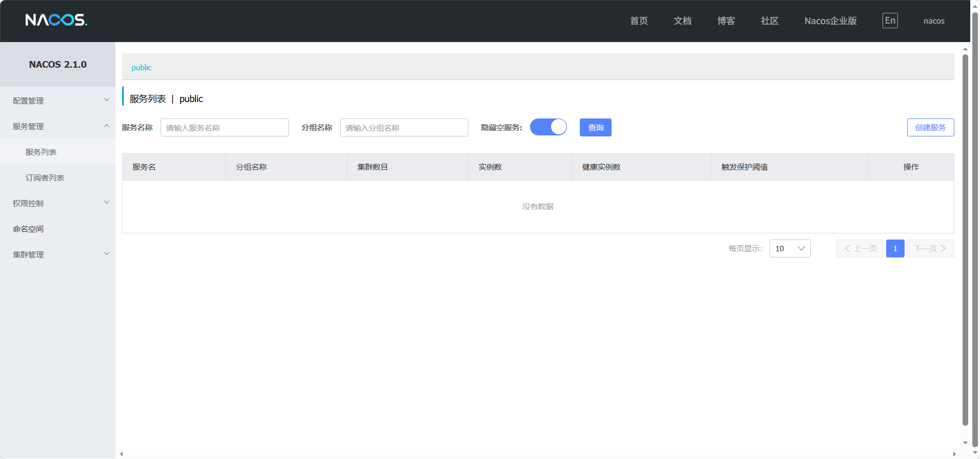Open 博客 in the top navigation
The width and height of the screenshot is (980, 459).
pyautogui.click(x=726, y=21)
